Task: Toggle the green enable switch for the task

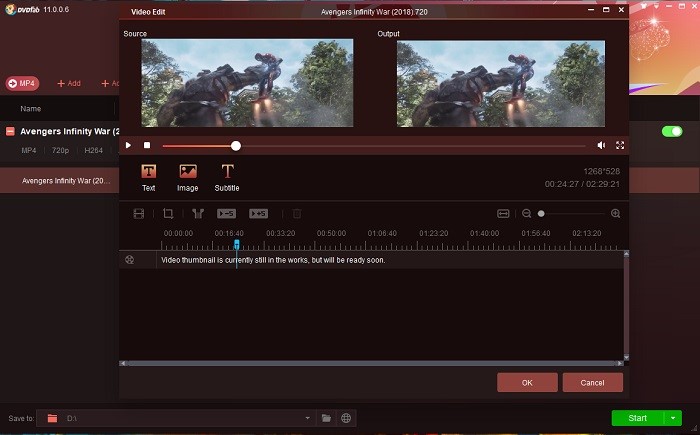Action: tap(672, 131)
